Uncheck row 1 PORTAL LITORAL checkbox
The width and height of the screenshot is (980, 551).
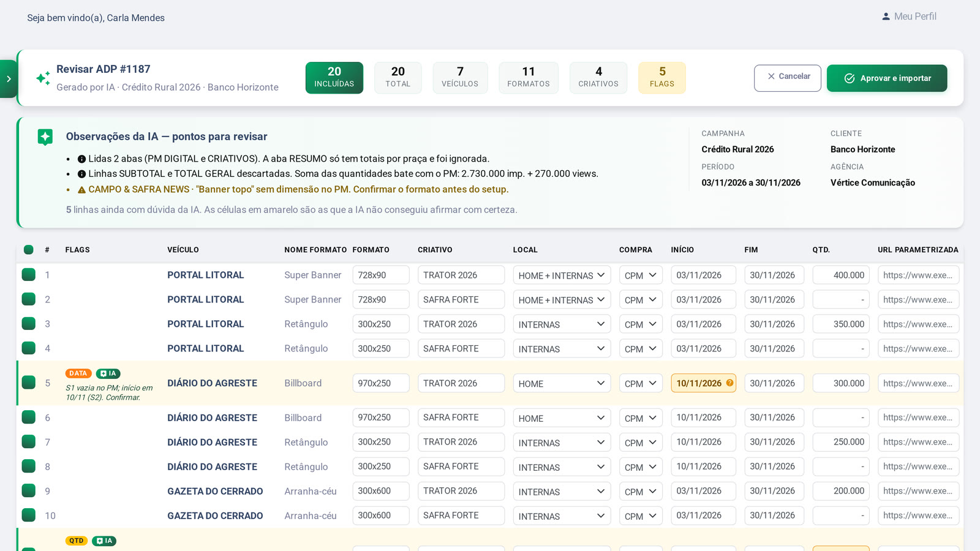[x=29, y=274]
